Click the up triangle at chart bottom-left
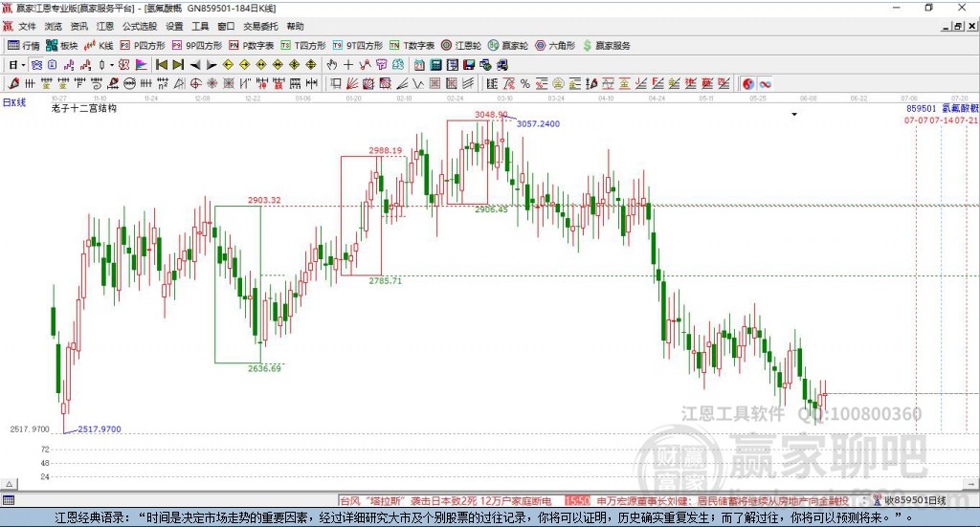Viewport: 980px width, 527px height. [9, 484]
